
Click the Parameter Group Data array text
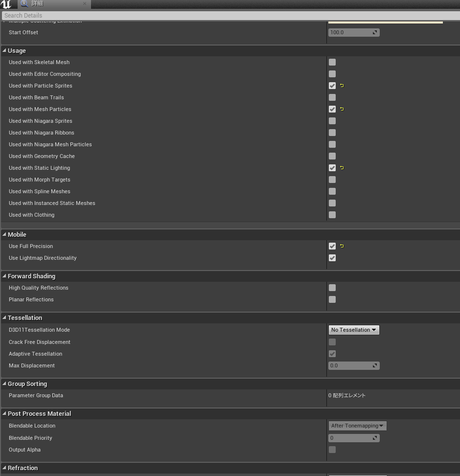(347, 395)
